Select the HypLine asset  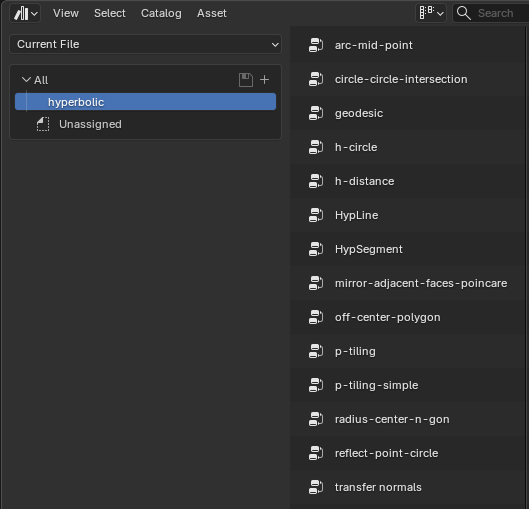point(408,215)
